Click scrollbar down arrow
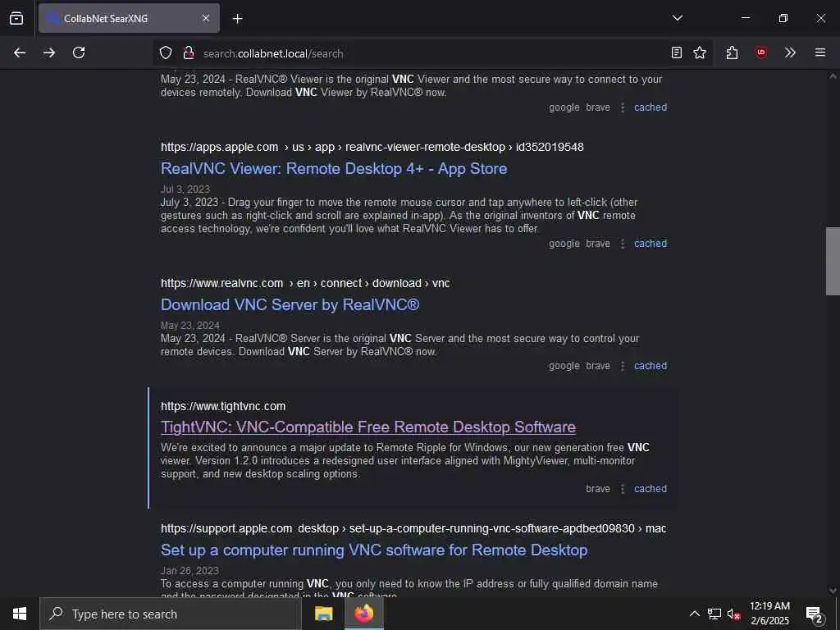Image resolution: width=840 pixels, height=630 pixels. point(833,591)
